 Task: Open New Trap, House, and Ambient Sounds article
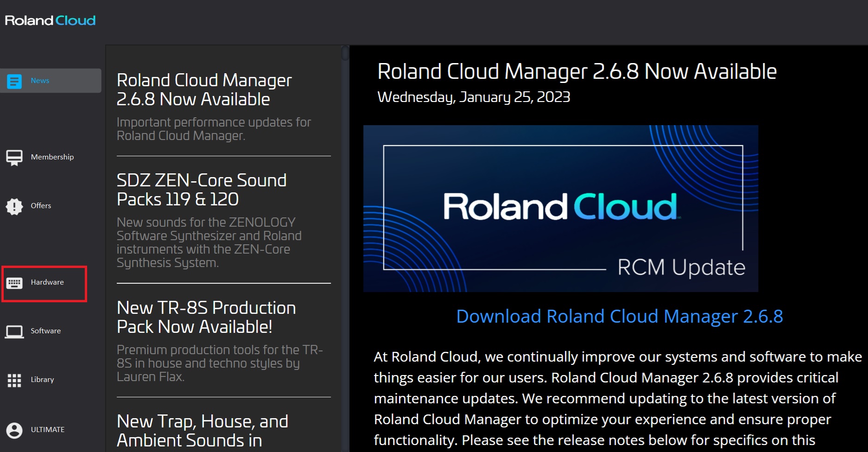203,431
